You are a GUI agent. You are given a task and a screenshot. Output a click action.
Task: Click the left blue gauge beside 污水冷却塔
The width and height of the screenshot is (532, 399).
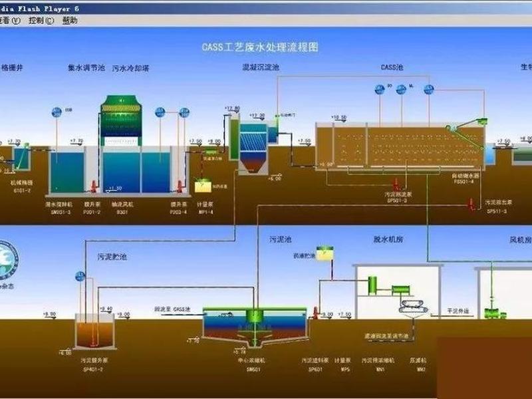(x=160, y=112)
